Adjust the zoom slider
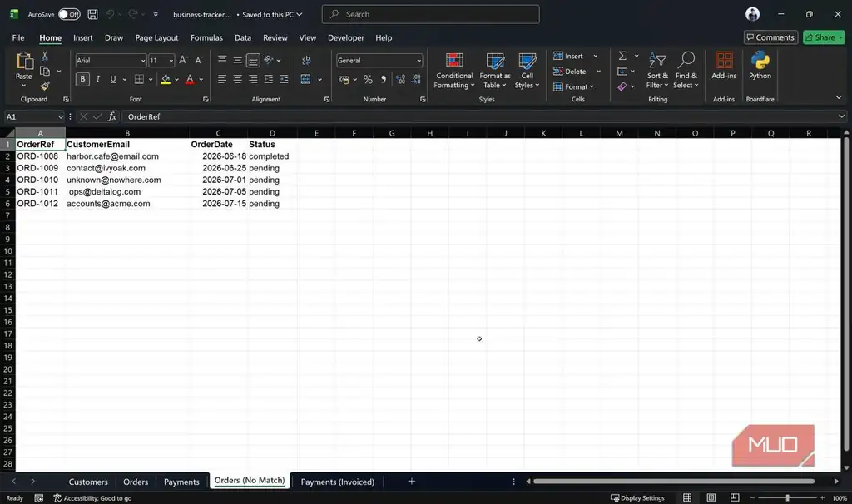 click(x=787, y=498)
